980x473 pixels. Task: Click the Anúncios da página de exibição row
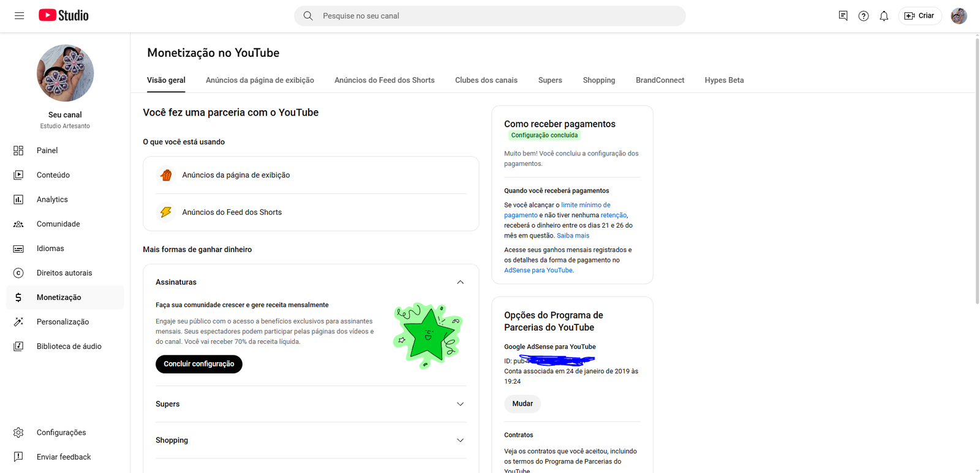[x=311, y=175]
